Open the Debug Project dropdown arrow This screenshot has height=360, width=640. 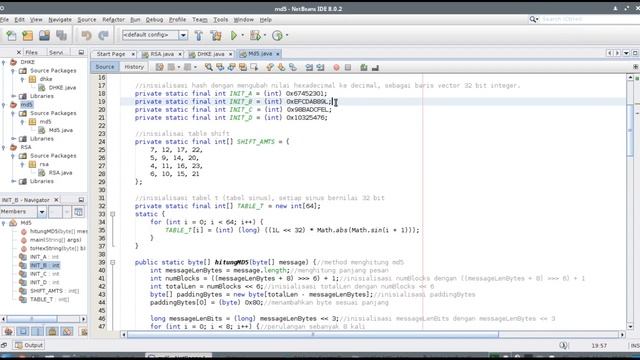point(264,36)
